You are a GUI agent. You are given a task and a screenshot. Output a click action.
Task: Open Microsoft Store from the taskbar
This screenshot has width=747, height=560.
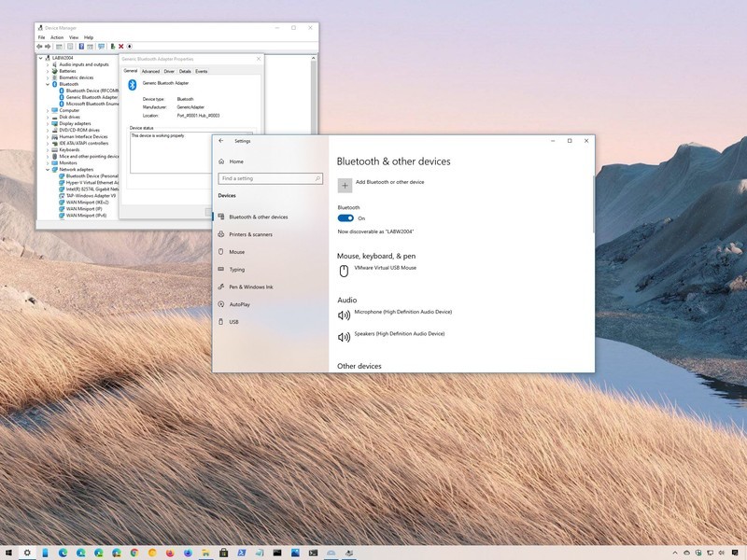[223, 553]
